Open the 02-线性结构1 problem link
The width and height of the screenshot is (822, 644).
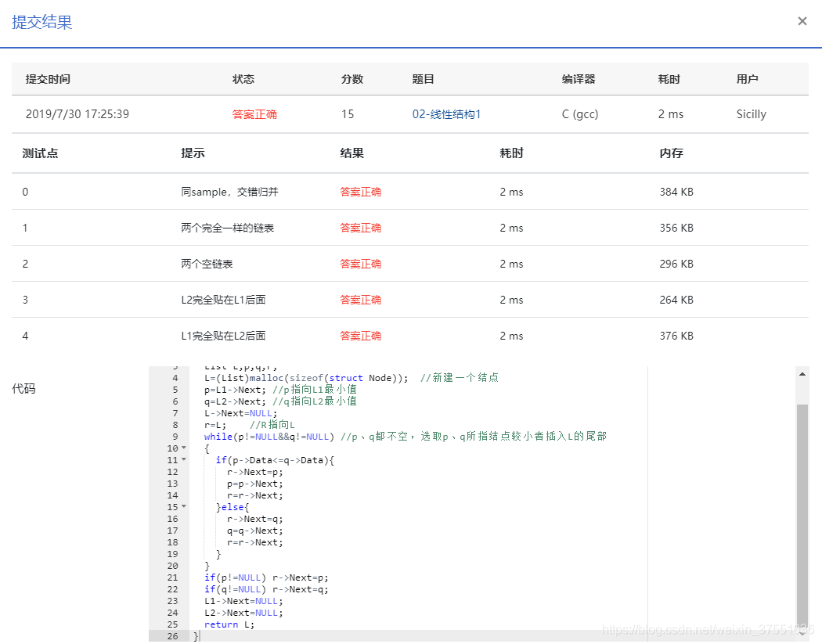coord(446,114)
